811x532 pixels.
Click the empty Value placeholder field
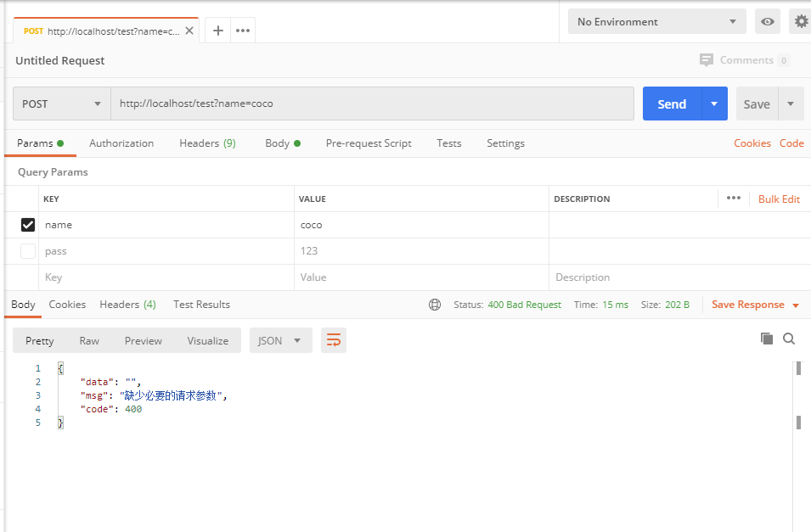tap(421, 277)
